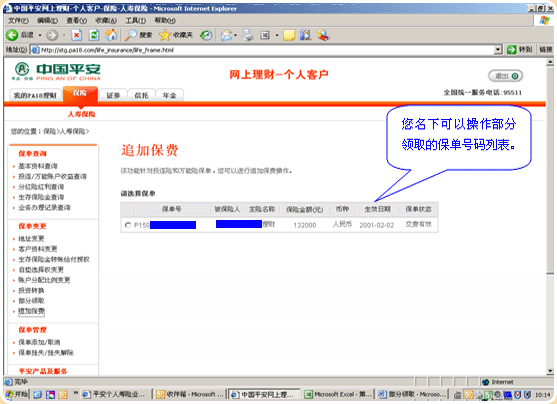Click the 退出 logout button
The image size is (557, 404).
coord(505,76)
